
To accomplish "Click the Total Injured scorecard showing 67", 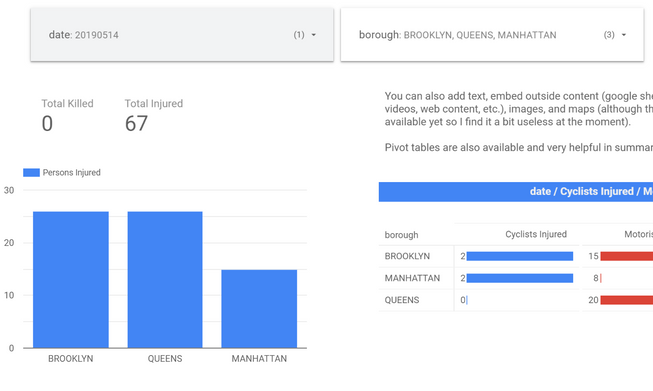I will pyautogui.click(x=154, y=115).
